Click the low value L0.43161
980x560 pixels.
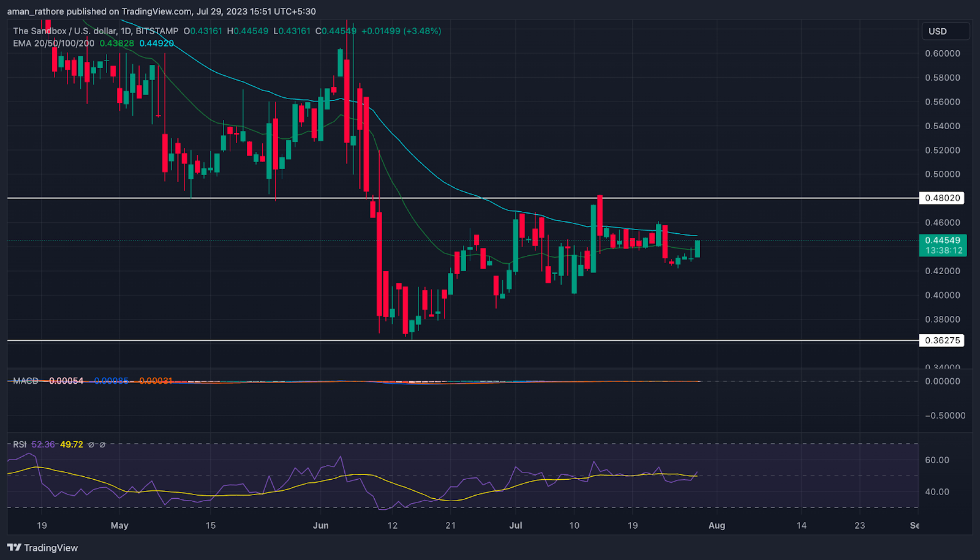(292, 31)
